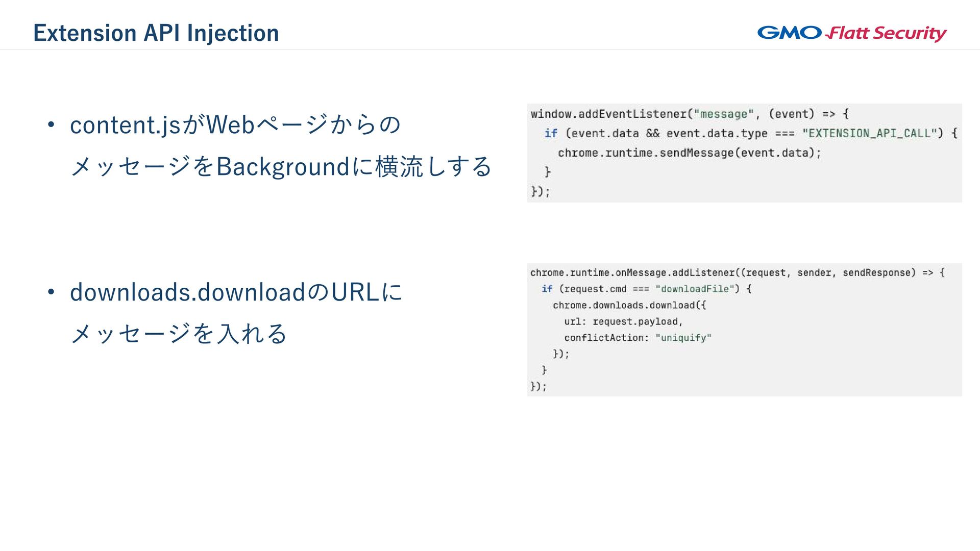Click the text 'メッセージを入れる'
Viewport: 980px width, 551px height.
coord(178,334)
